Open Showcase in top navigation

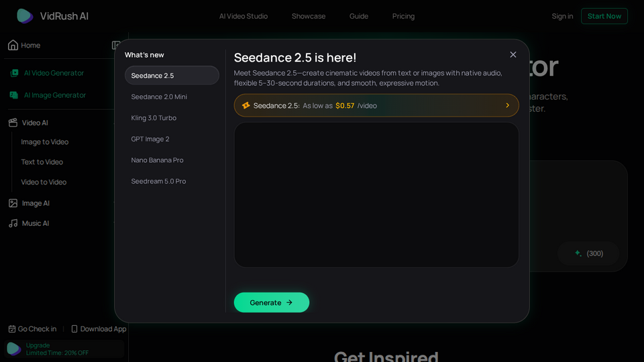[309, 16]
